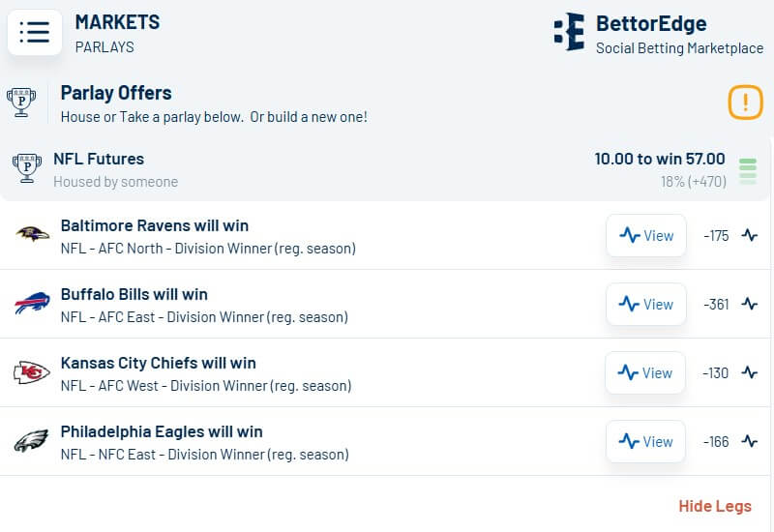Open the hamburger menu button
The image size is (774, 532).
(35, 32)
